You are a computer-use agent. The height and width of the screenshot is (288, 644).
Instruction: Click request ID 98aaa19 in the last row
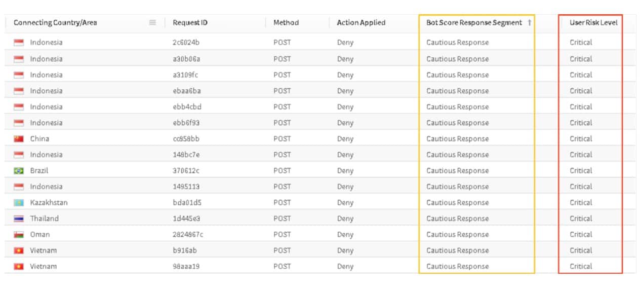point(186,267)
